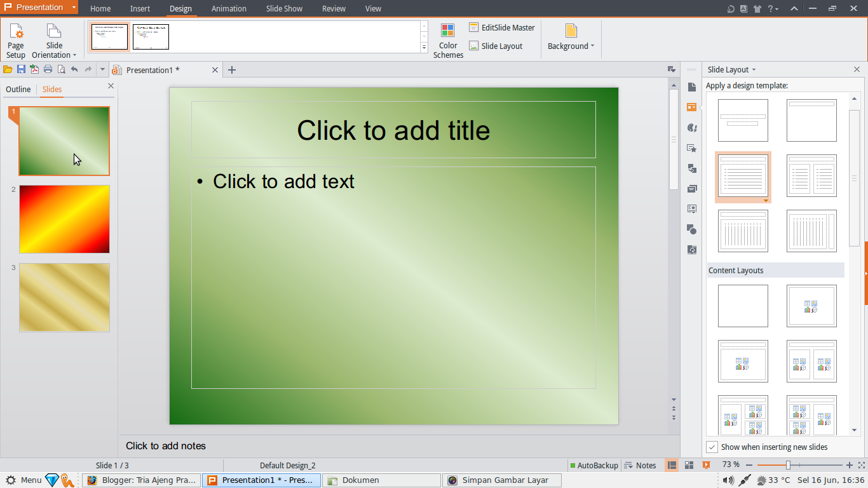Image resolution: width=868 pixels, height=488 pixels.
Task: Switch to slide sorter view in status bar
Action: tap(689, 465)
